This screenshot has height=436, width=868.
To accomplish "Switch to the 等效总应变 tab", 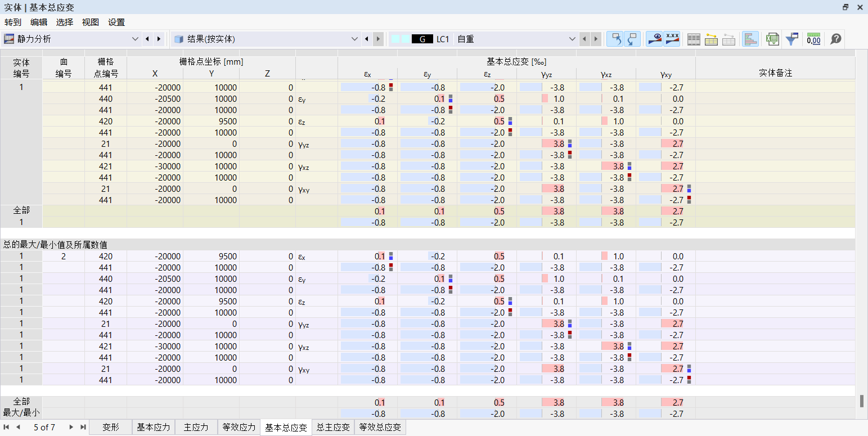I will click(380, 427).
